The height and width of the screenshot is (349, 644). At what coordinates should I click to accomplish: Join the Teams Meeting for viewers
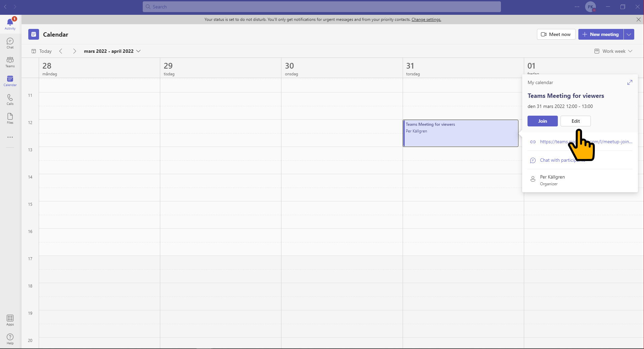(542, 121)
